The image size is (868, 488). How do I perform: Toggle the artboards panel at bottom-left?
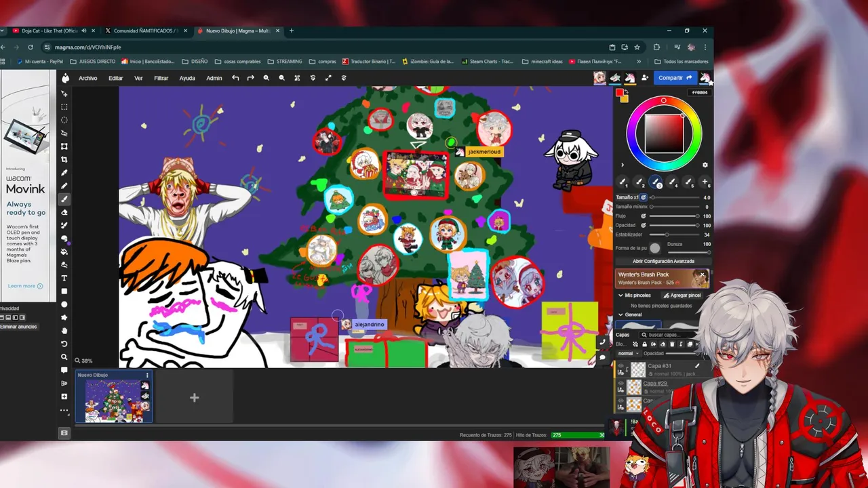(x=64, y=432)
